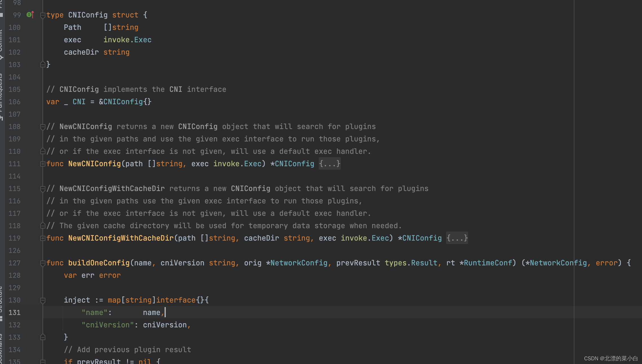Click the closing fold marker on line 133

pos(43,337)
